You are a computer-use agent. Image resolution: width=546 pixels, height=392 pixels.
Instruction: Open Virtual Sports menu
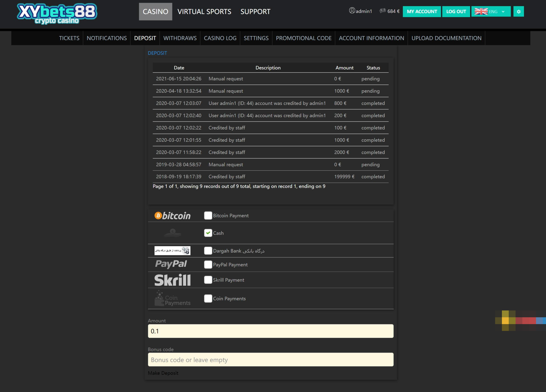(204, 12)
